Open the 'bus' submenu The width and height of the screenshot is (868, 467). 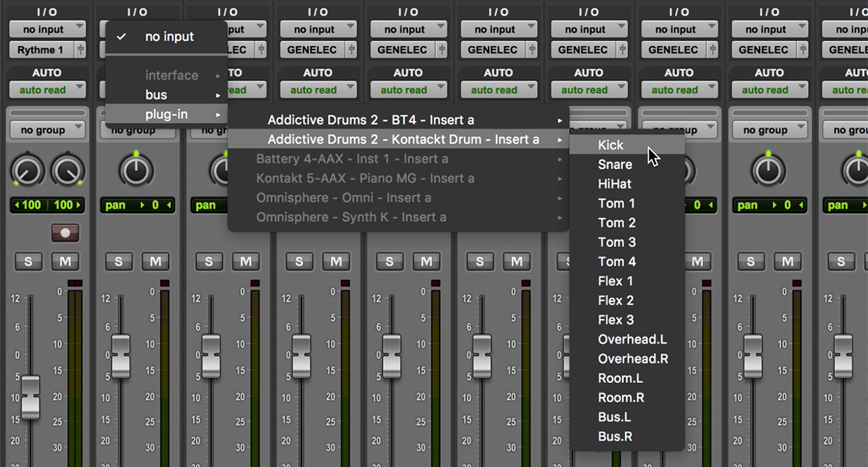[x=166, y=95]
